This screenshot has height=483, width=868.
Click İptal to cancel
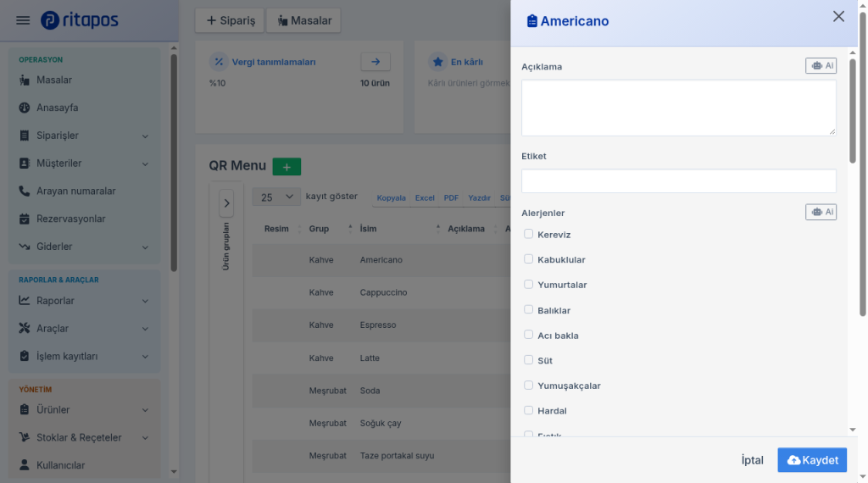[x=753, y=460]
